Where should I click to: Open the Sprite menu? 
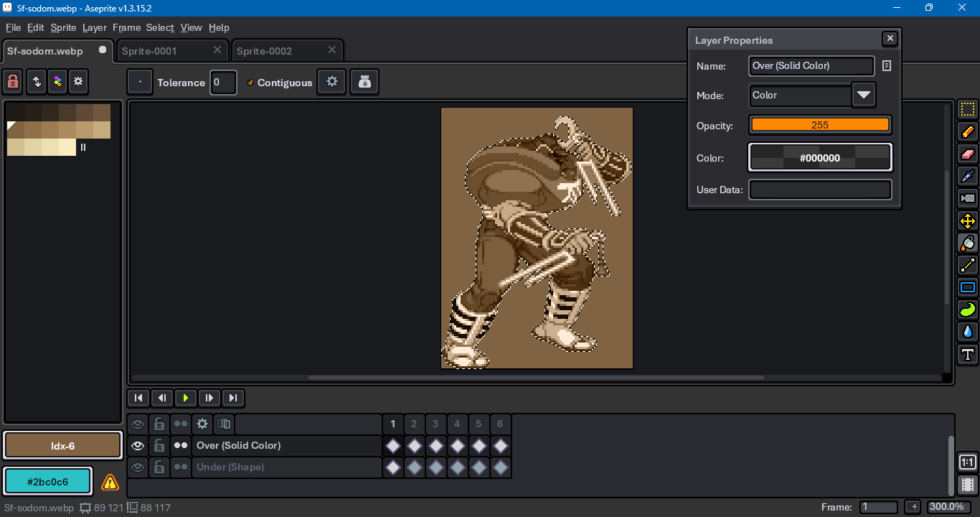click(63, 27)
